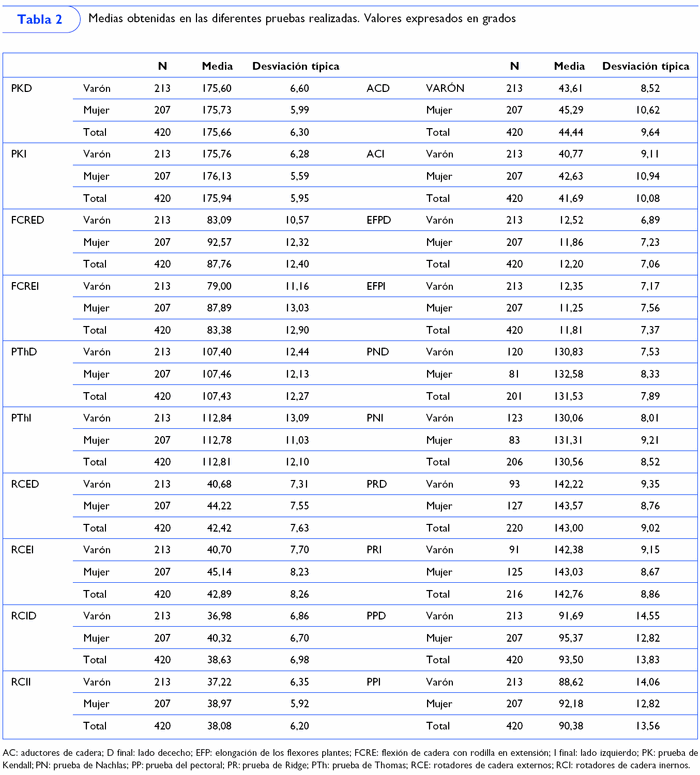Select the mean value 143,00
The width and height of the screenshot is (700, 775).
click(x=569, y=526)
